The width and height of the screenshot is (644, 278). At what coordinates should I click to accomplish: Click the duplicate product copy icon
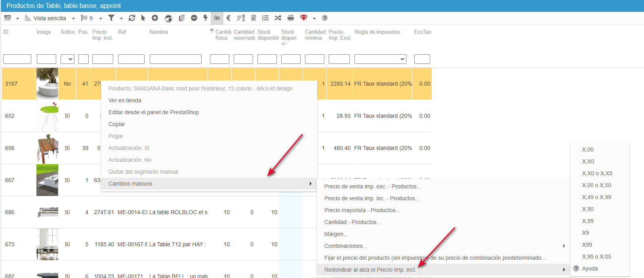[182, 18]
